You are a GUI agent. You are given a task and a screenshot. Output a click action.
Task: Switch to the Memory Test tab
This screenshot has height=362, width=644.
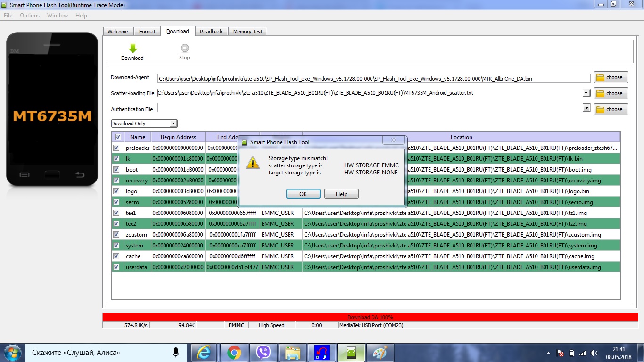click(248, 32)
